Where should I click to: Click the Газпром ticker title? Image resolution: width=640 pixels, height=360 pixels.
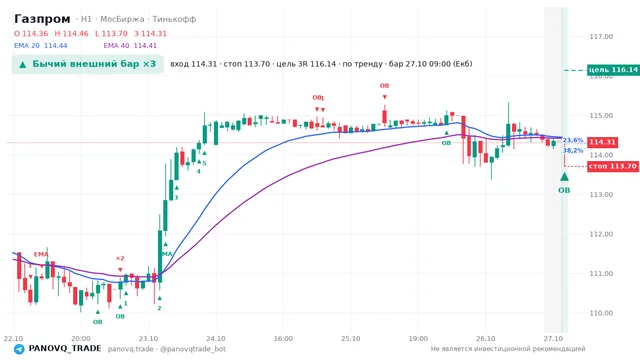(x=42, y=19)
